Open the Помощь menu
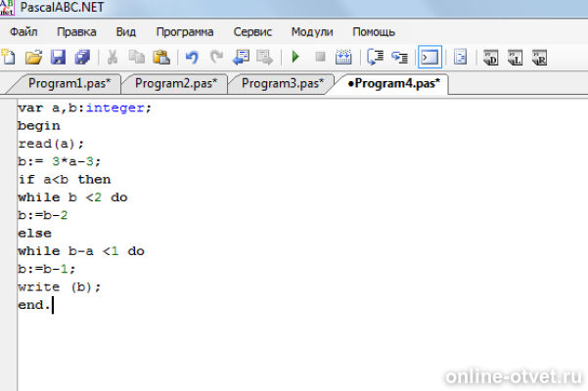Viewport: 588px width, 391px height. pyautogui.click(x=374, y=32)
